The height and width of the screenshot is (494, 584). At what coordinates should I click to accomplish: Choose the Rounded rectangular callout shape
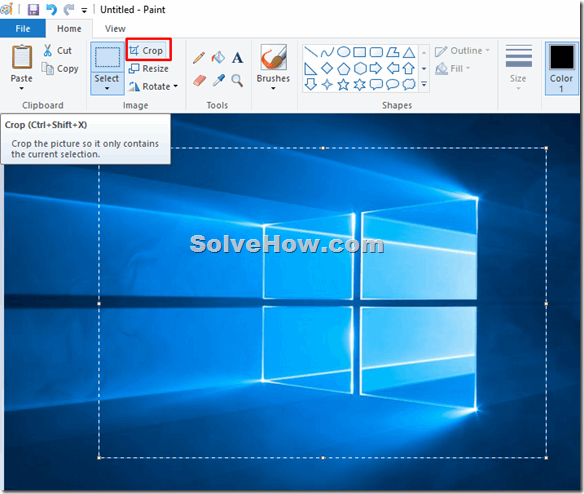click(376, 85)
